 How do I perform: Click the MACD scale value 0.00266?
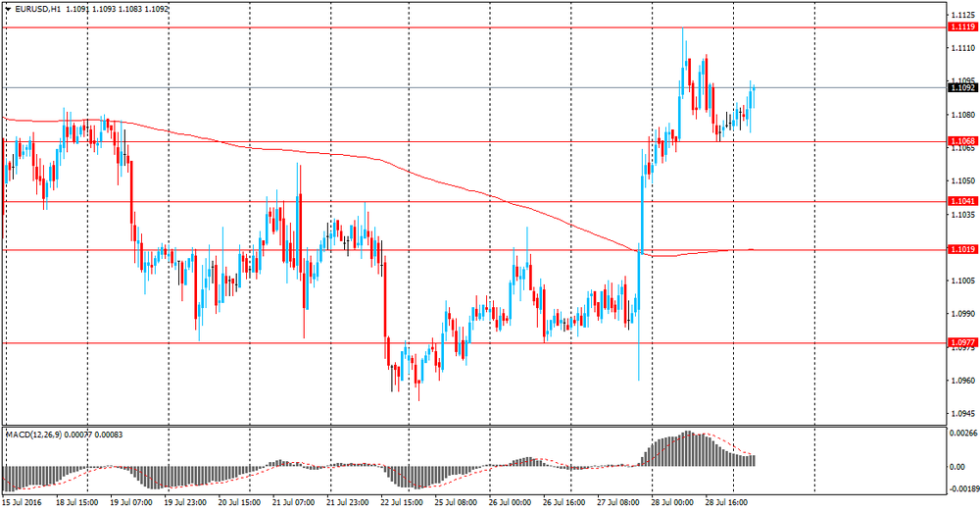962,433
